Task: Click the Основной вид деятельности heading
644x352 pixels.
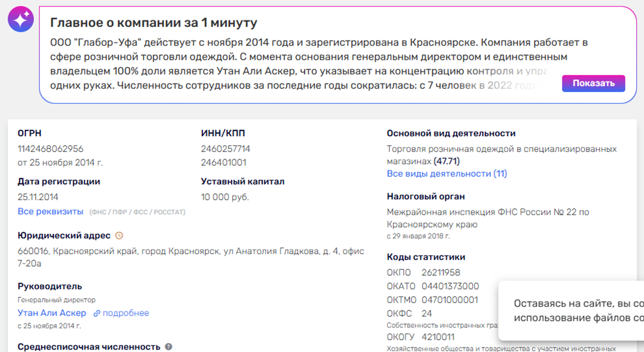Action: click(x=451, y=133)
